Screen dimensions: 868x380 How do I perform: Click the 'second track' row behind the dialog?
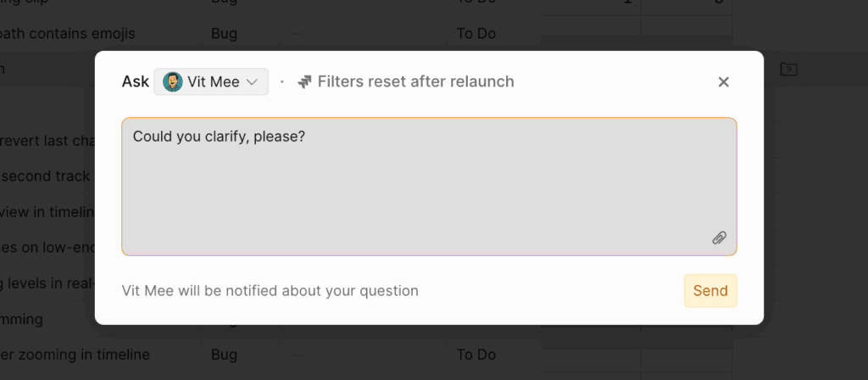[x=47, y=176]
